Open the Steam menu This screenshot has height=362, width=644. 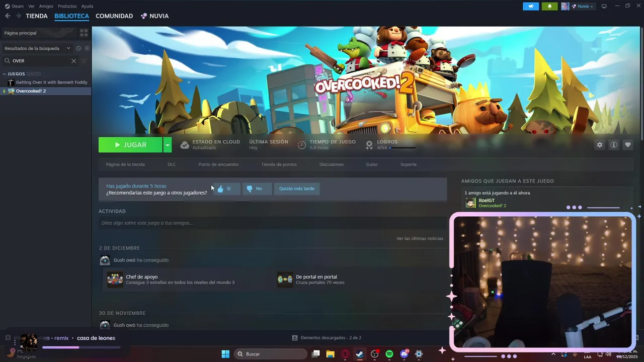pos(18,6)
